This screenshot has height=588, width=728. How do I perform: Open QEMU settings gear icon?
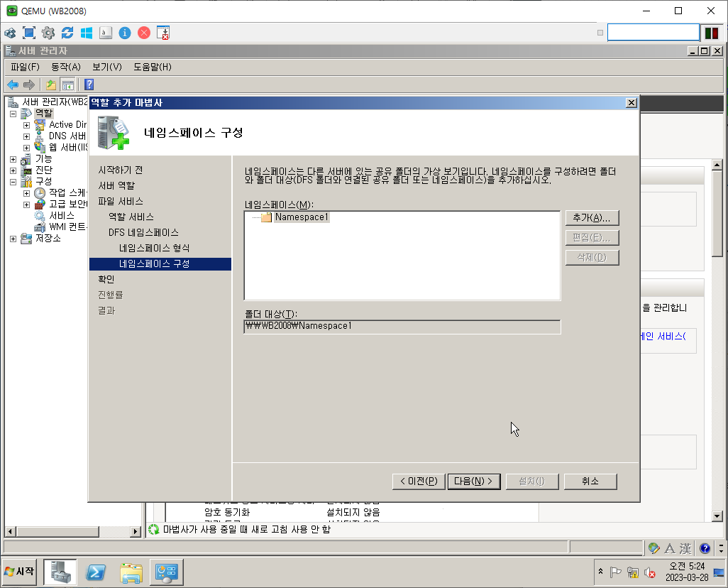pyautogui.click(x=48, y=33)
